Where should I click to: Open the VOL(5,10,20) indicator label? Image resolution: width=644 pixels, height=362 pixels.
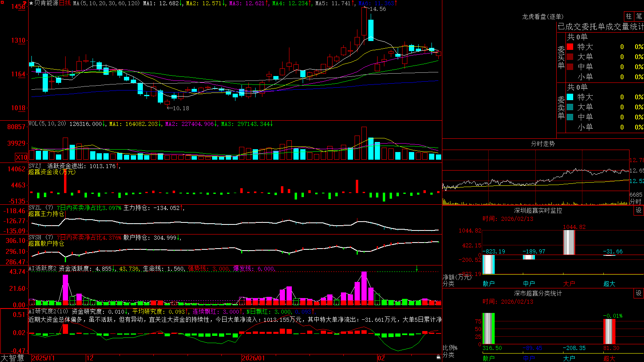tap(47, 124)
